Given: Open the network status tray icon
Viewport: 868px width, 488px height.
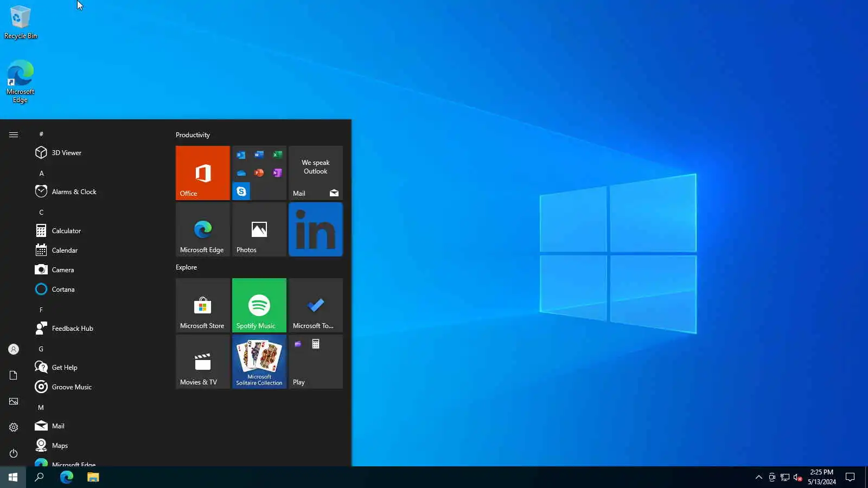Looking at the screenshot, I should pyautogui.click(x=785, y=477).
